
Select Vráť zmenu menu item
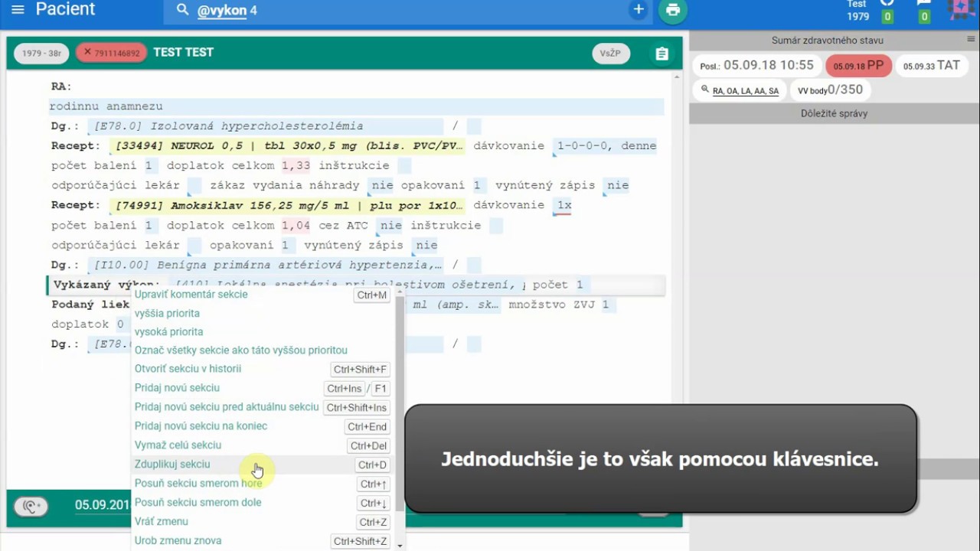pyautogui.click(x=263, y=522)
